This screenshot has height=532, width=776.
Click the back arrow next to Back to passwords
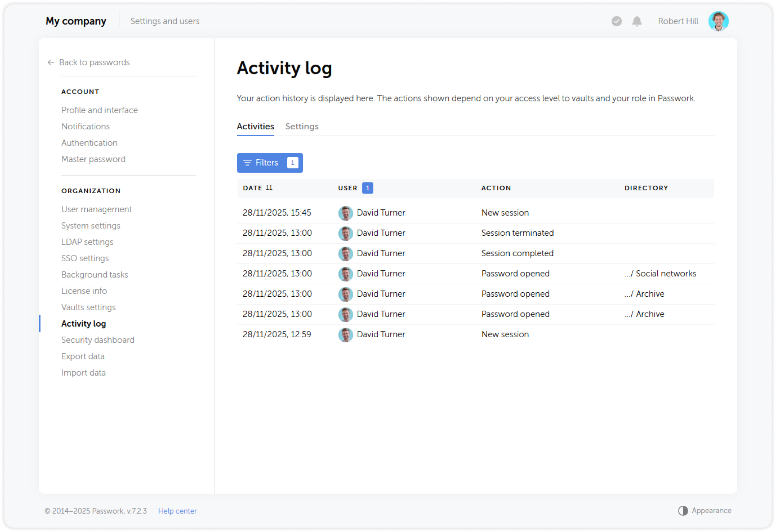(50, 62)
